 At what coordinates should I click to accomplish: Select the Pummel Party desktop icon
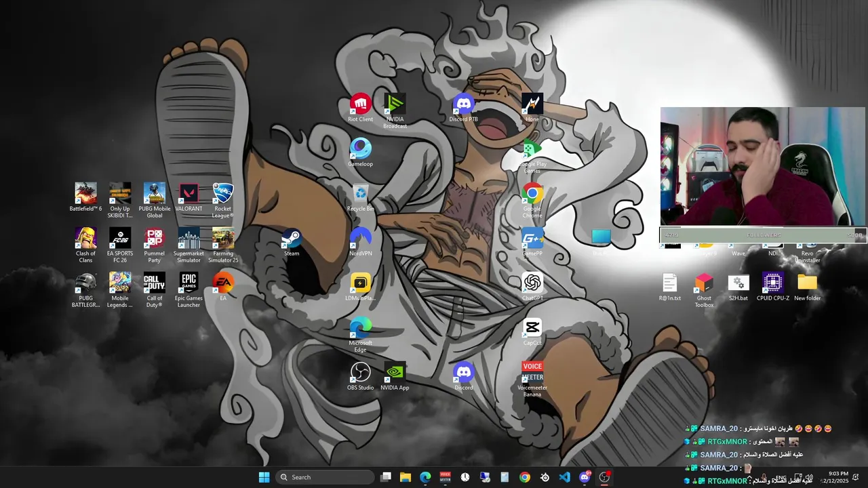pyautogui.click(x=155, y=245)
